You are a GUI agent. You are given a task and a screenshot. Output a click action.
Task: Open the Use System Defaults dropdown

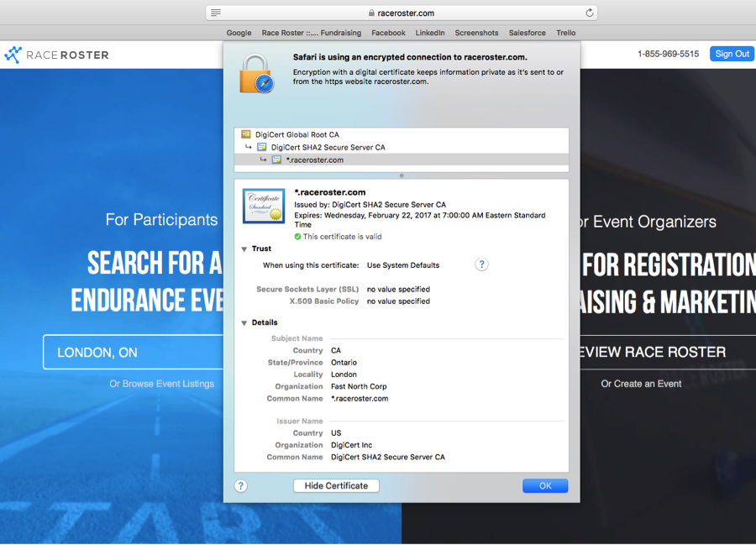point(403,265)
